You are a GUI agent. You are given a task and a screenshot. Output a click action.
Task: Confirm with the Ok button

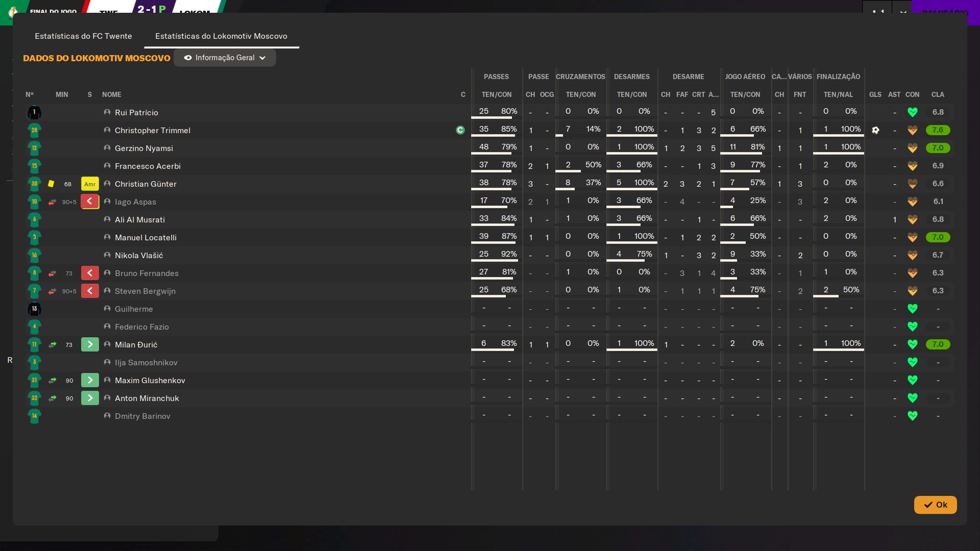(935, 505)
